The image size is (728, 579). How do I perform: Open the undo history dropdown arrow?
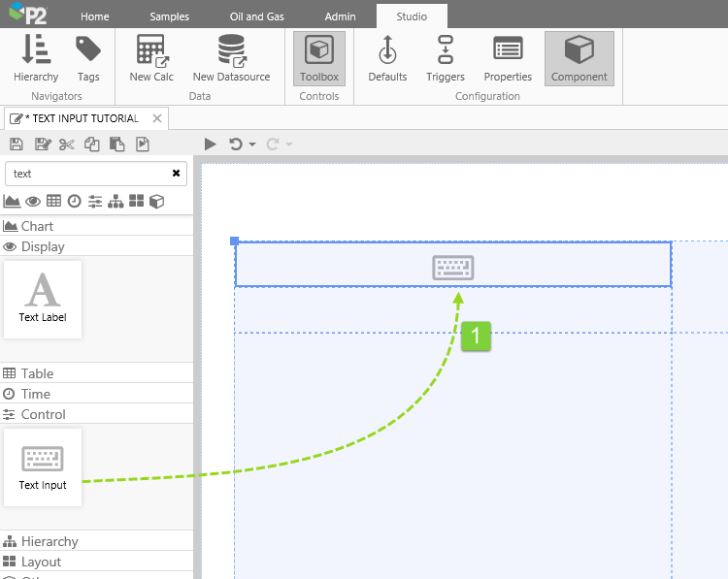(252, 145)
